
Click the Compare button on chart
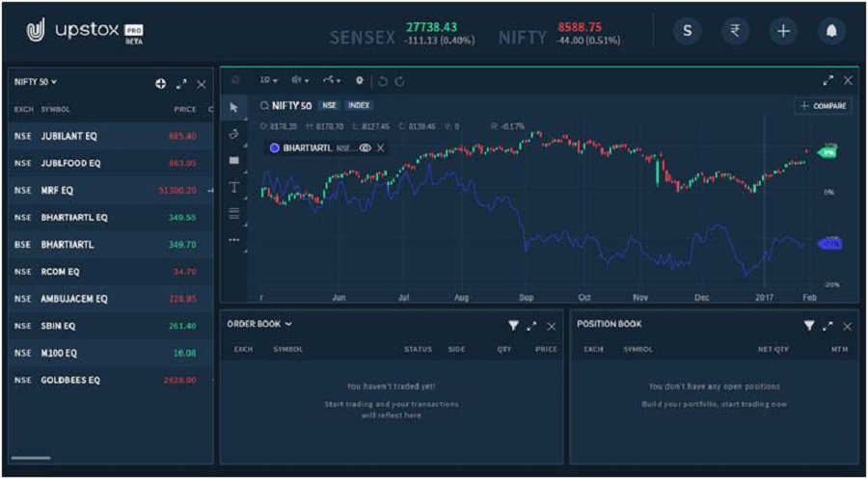pos(823,106)
